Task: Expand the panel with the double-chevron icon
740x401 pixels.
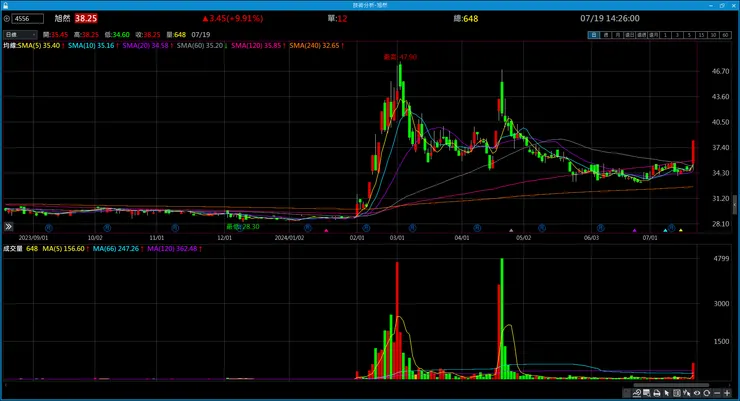Action: point(8,227)
